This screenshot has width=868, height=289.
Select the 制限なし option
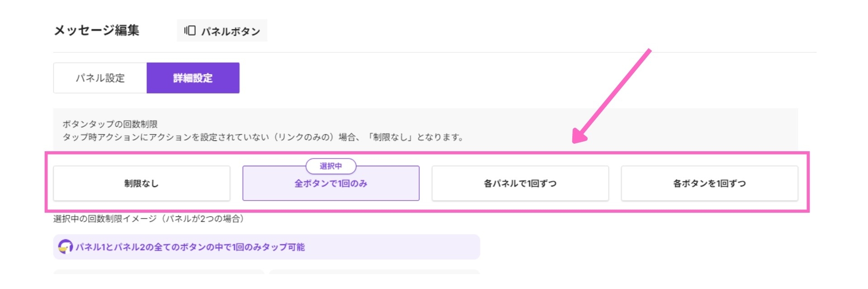(x=142, y=183)
